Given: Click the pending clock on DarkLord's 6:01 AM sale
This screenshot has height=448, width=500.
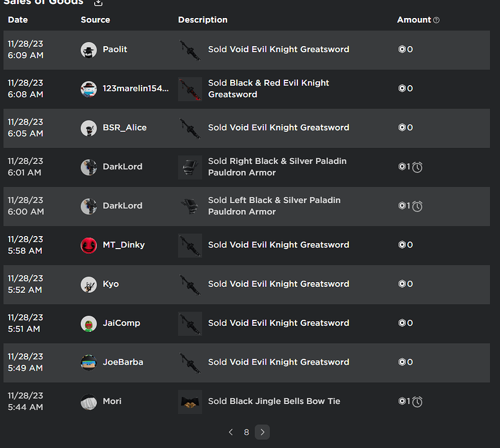Looking at the screenshot, I should [x=417, y=167].
